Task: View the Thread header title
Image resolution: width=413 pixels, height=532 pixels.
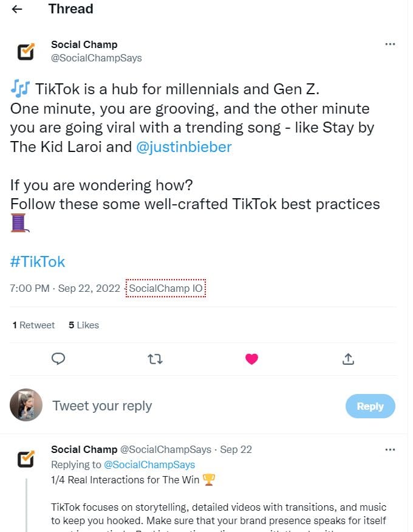Action: (x=70, y=9)
